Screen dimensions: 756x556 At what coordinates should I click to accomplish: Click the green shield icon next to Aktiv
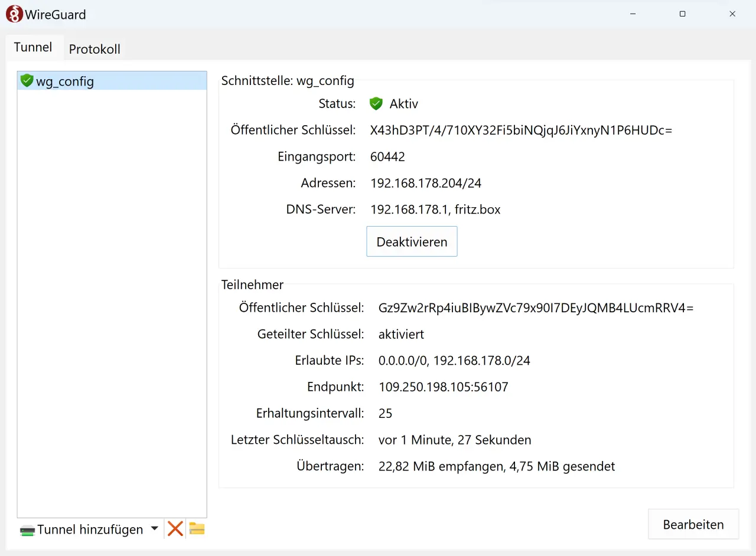pos(376,104)
